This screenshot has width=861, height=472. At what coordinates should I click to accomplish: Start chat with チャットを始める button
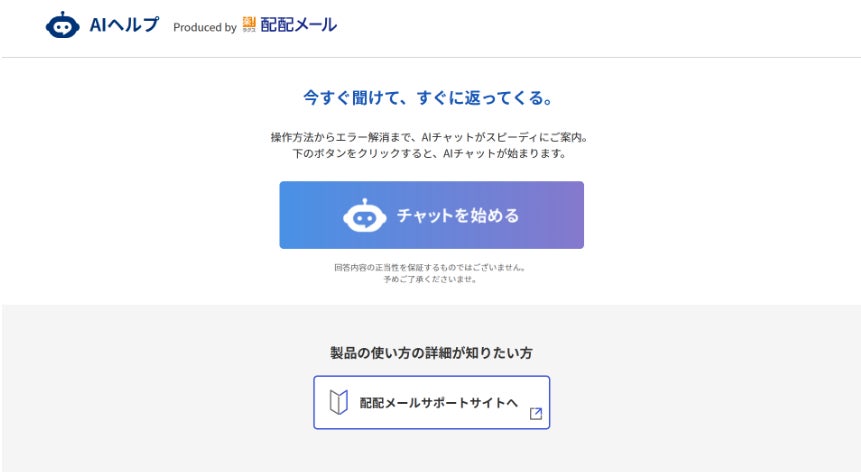(x=432, y=215)
